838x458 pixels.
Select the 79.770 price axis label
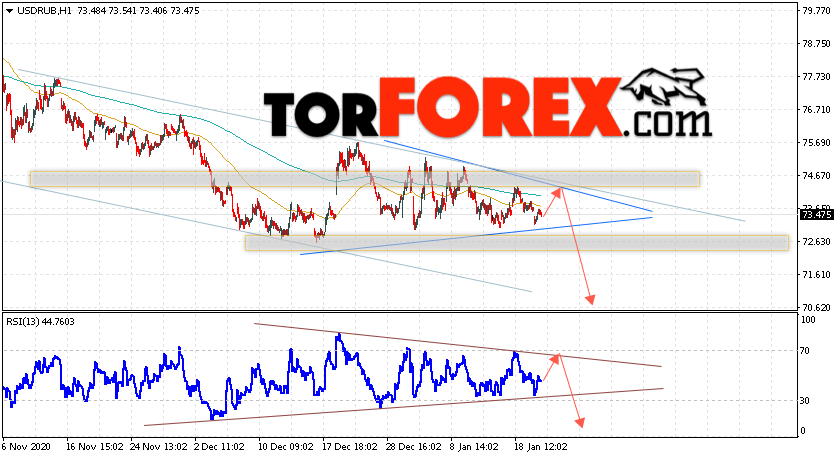coord(816,11)
